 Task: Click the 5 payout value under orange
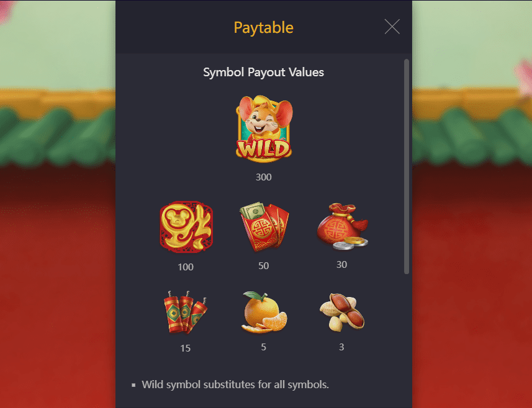[x=264, y=347]
